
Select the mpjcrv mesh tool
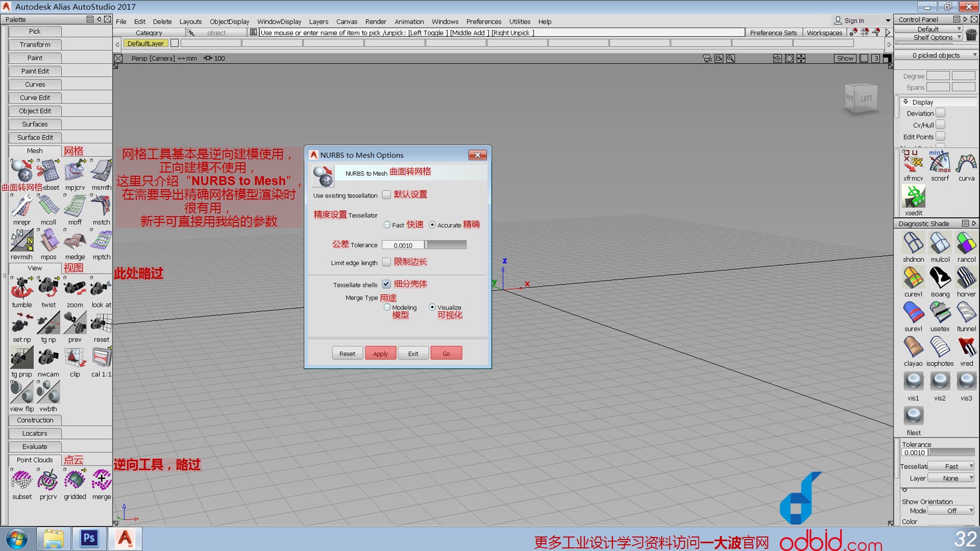[x=75, y=171]
